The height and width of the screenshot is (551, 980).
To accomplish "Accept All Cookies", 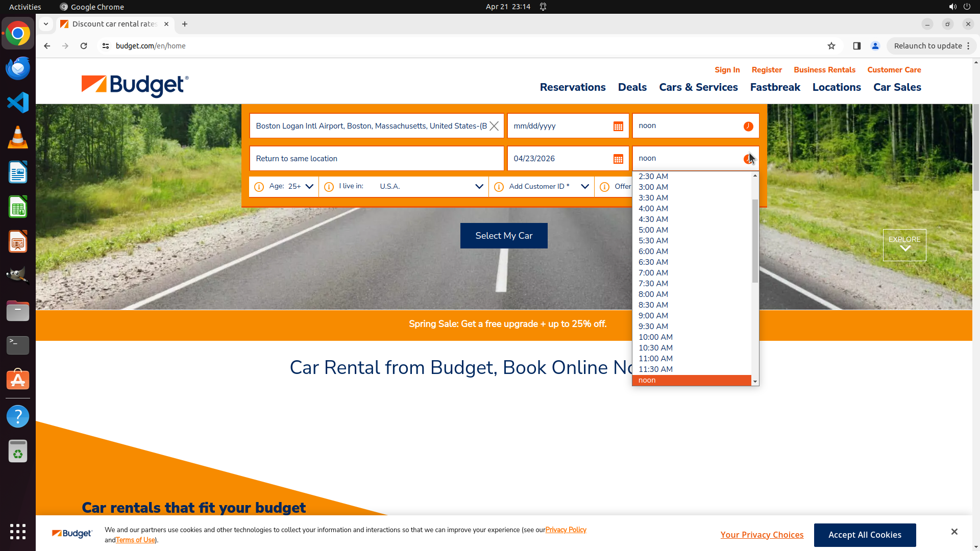I will pyautogui.click(x=865, y=535).
